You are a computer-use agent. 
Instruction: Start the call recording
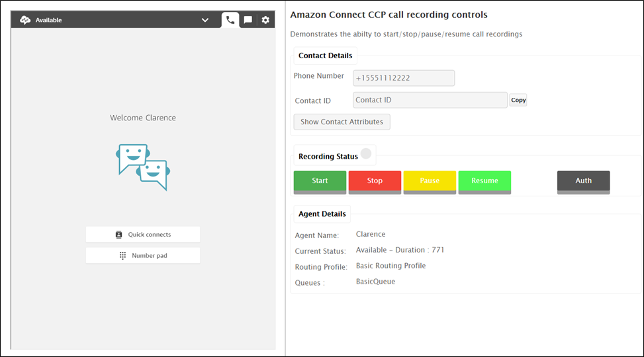320,182
